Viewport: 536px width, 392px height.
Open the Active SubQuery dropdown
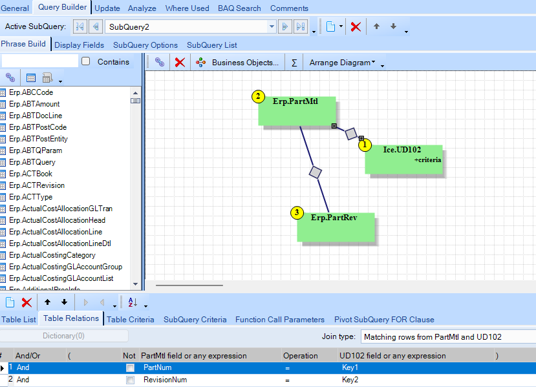pyautogui.click(x=272, y=26)
